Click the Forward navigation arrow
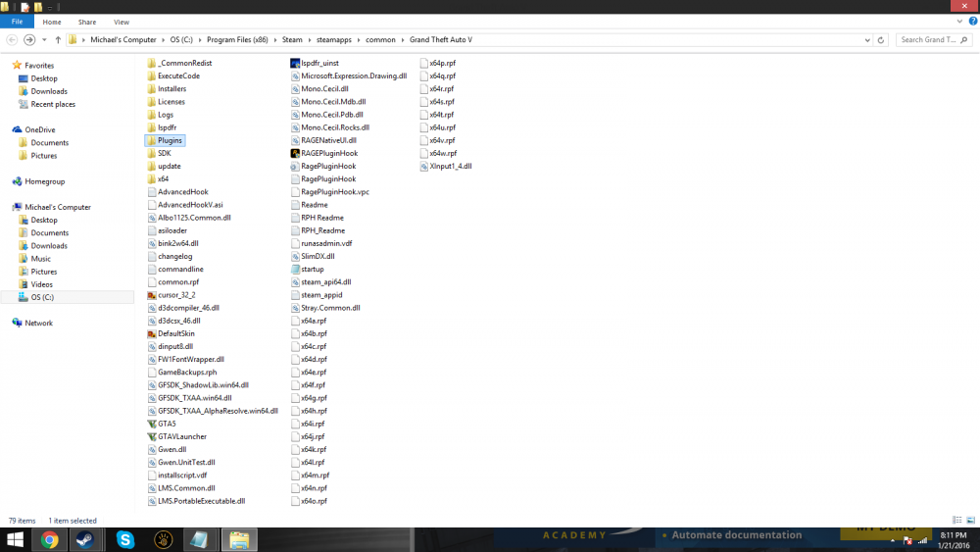Viewport: 980px width, 552px height. [28, 39]
